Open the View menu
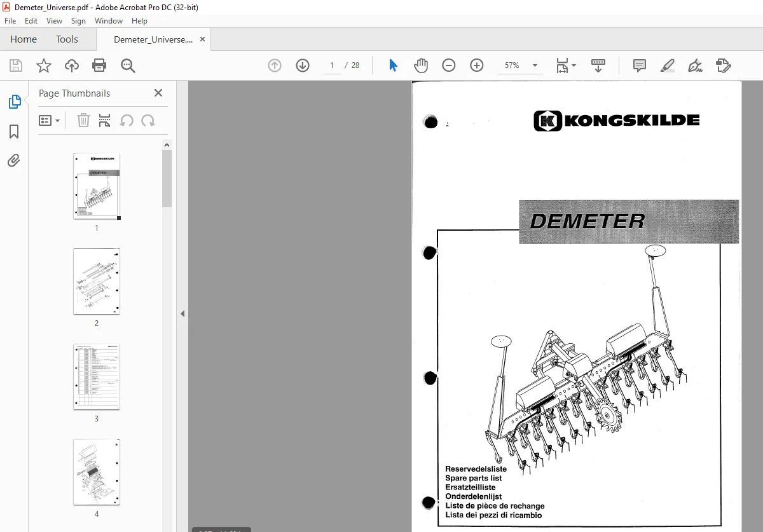The height and width of the screenshot is (532, 763). (55, 21)
